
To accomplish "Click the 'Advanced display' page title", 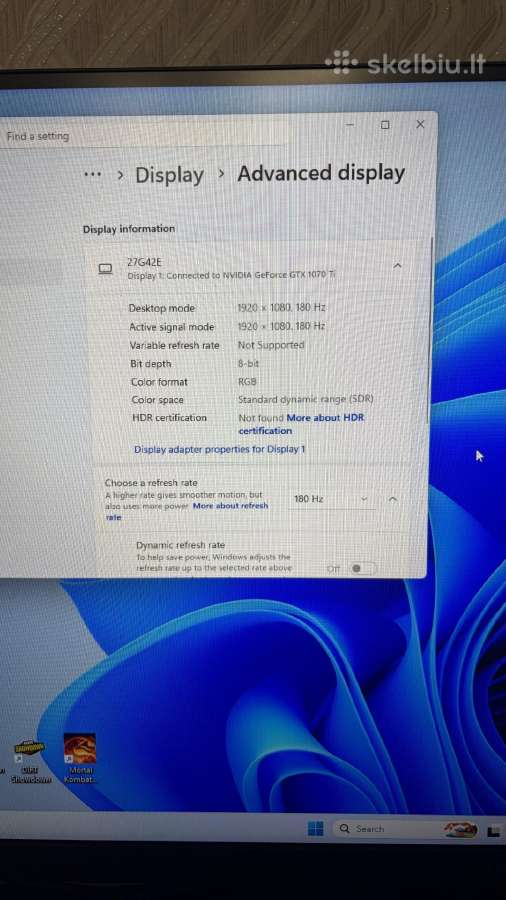I will 321,173.
